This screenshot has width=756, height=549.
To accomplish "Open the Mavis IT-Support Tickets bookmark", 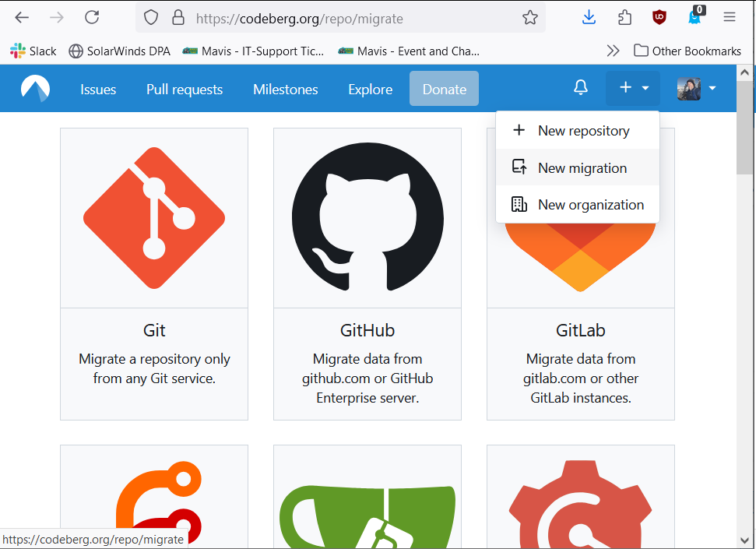I will click(x=254, y=51).
